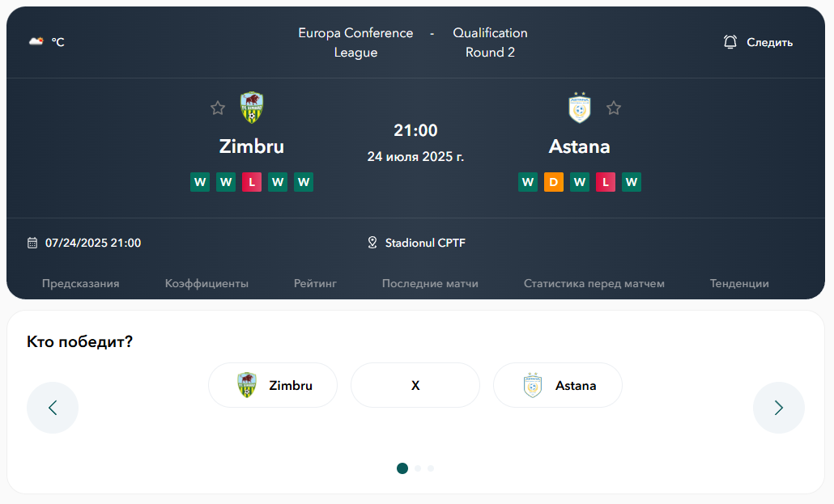Click the location pin icon near Stadionul CPTF
The image size is (834, 504).
(x=372, y=242)
